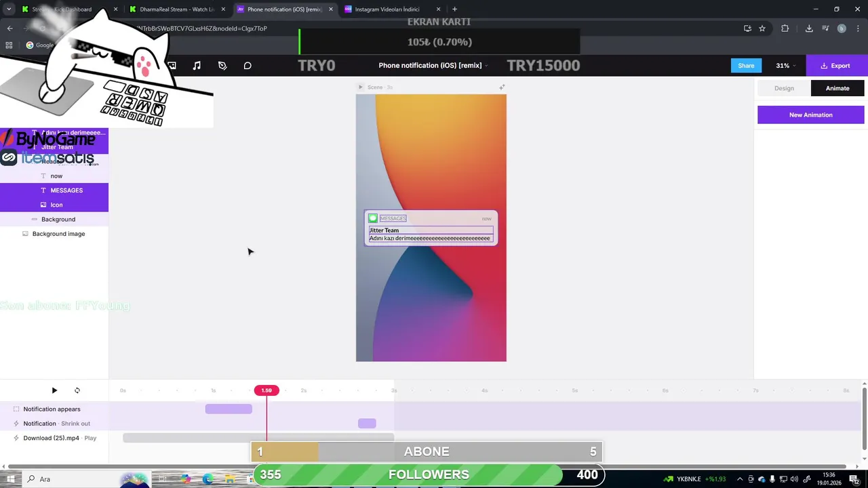Viewport: 868px width, 488px height.
Task: Bookmark this page with the star icon
Action: click(762, 28)
